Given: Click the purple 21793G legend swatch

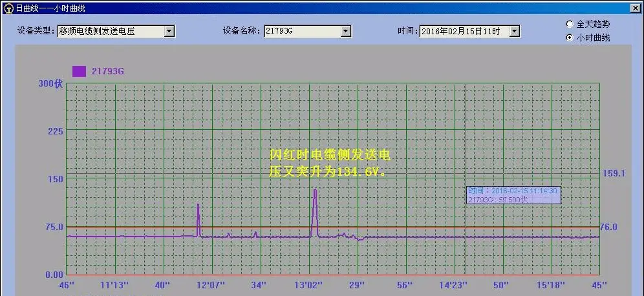Looking at the screenshot, I should pyautogui.click(x=79, y=72).
